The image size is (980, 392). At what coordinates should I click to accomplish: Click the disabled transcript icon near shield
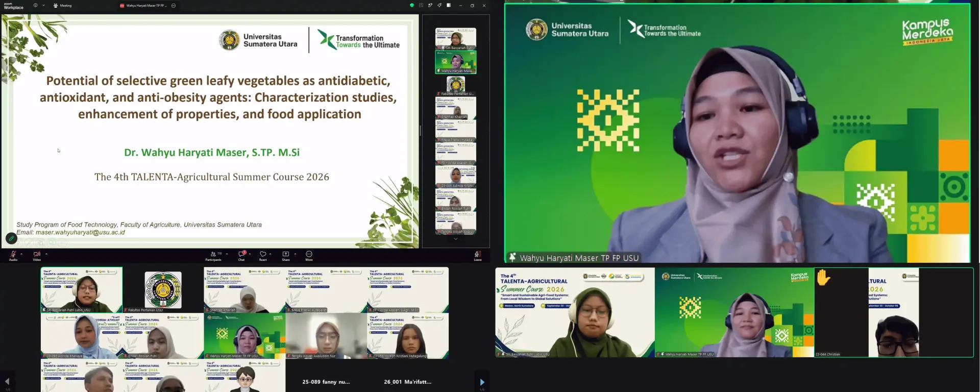pyautogui.click(x=421, y=5)
